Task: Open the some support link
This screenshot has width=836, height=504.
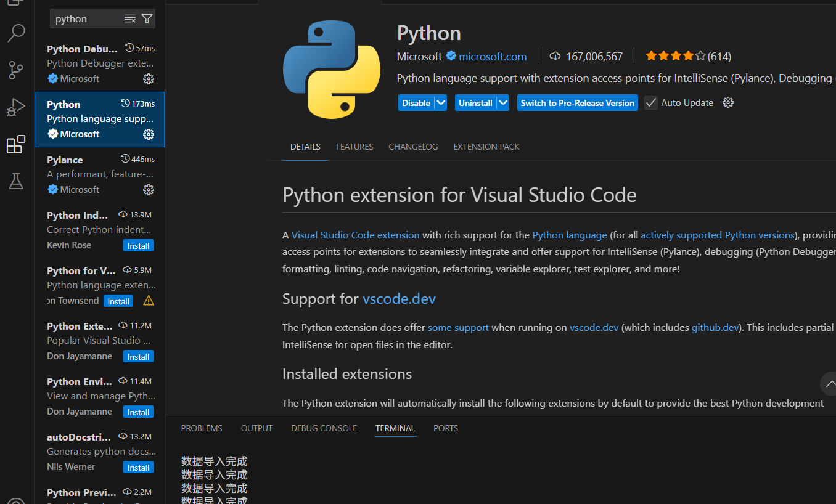Action: coord(458,327)
